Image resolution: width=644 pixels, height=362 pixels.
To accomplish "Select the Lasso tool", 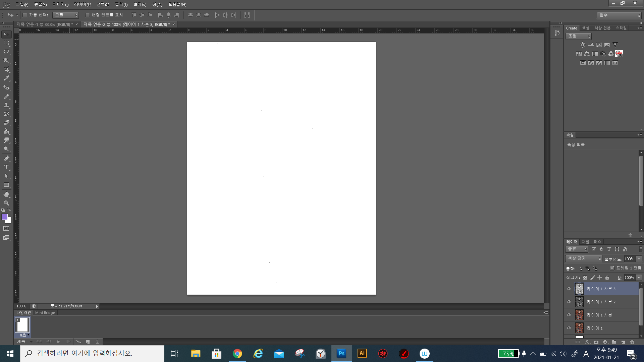I will pos(6,52).
